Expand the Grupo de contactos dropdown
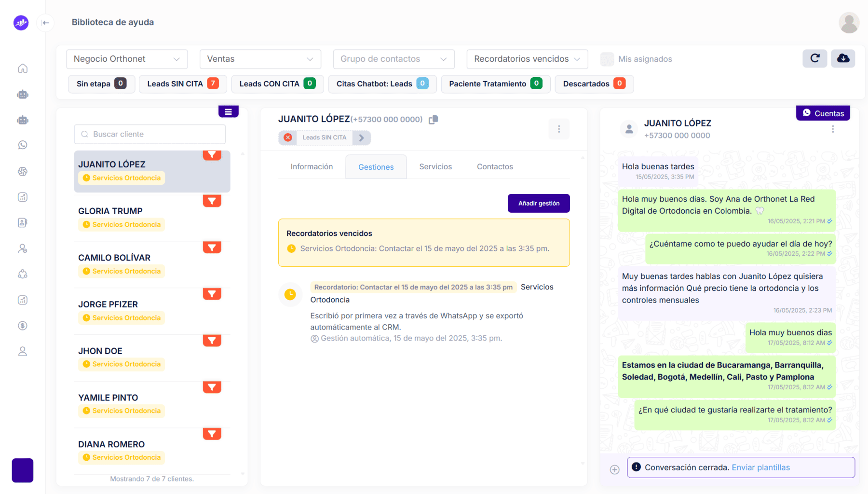 coord(393,59)
